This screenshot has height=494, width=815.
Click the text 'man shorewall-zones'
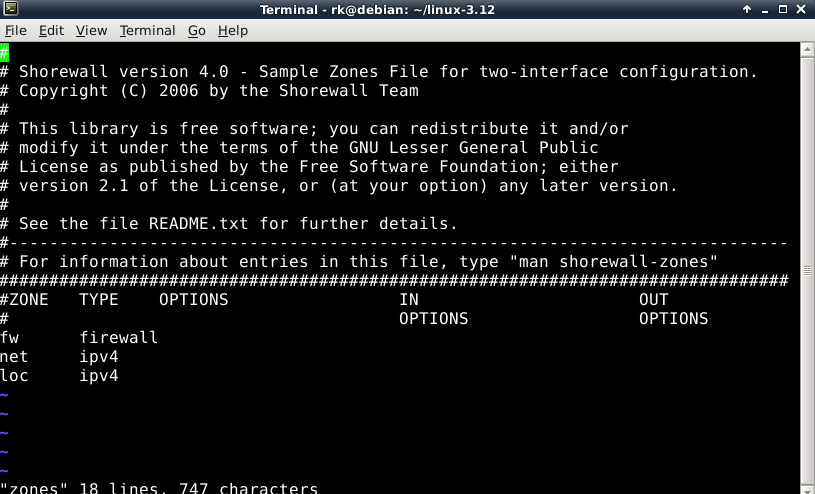[x=613, y=262]
